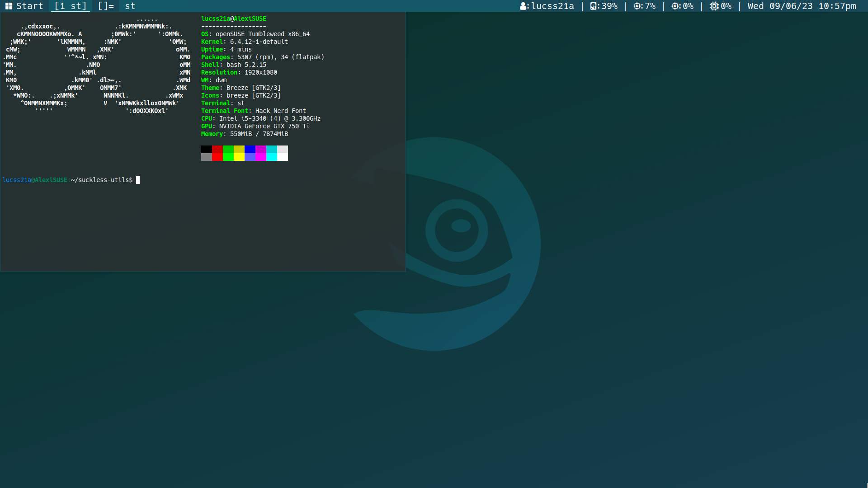This screenshot has width=868, height=488.
Task: Click the lucss21a@AlexiSUSE shell prompt user
Action: [35, 180]
